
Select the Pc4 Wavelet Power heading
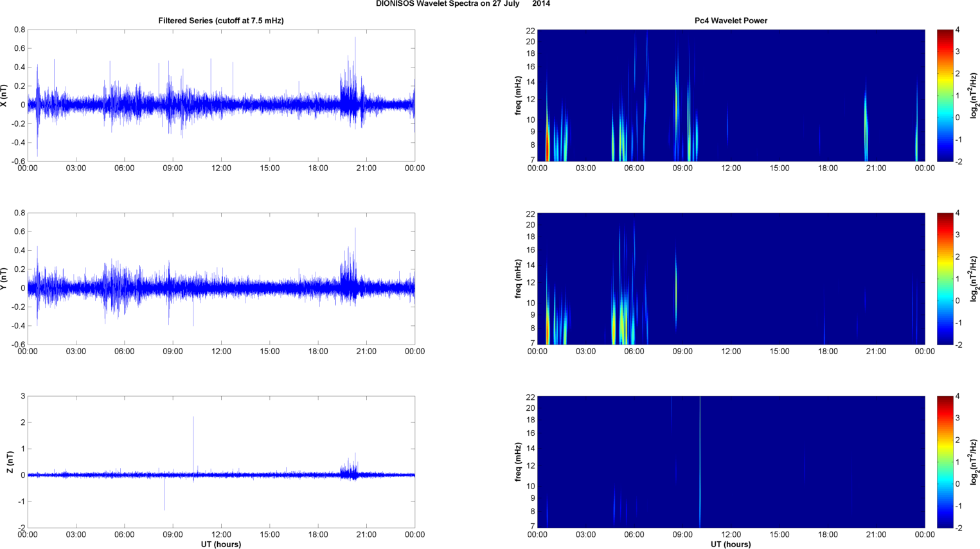tap(731, 21)
